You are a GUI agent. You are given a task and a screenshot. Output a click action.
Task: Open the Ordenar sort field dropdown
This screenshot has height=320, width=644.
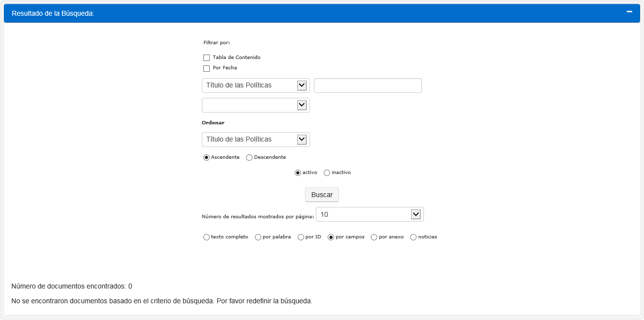(255, 140)
